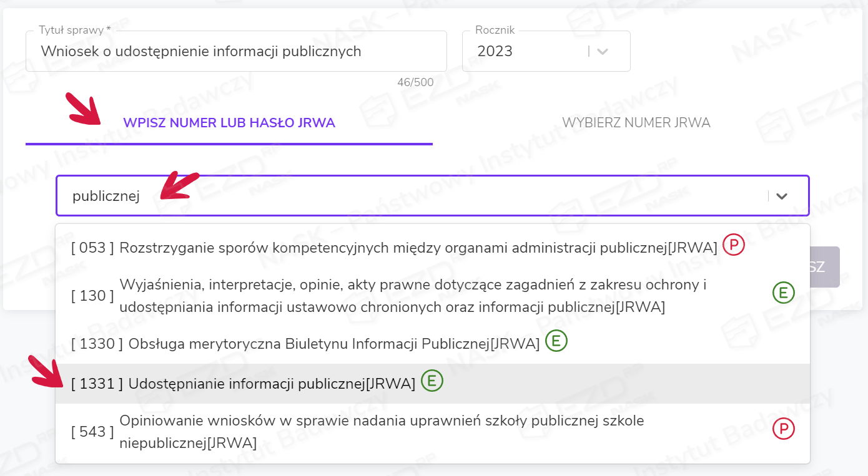
Task: Open the Rocznik field showing 2023
Action: pyautogui.click(x=531, y=52)
